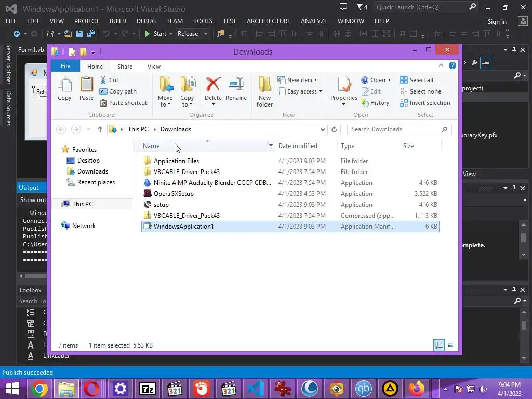Click Start debugging button in Visual Studio
The height and width of the screenshot is (399, 532).
click(x=155, y=34)
